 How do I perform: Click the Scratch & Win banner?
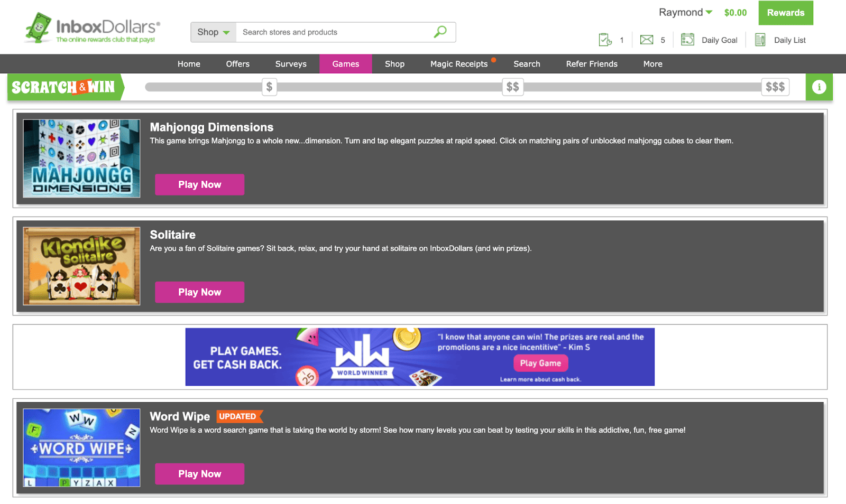(66, 87)
